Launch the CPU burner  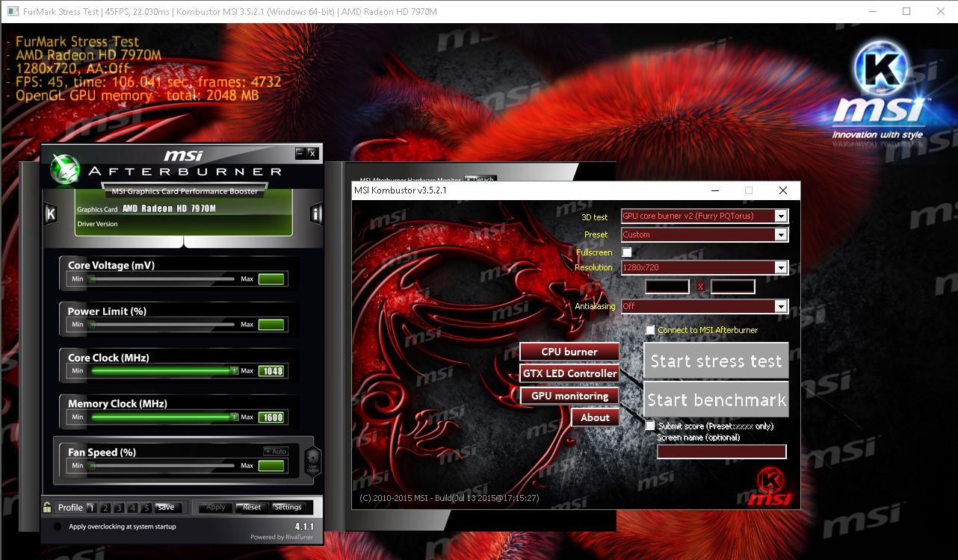[x=569, y=352]
